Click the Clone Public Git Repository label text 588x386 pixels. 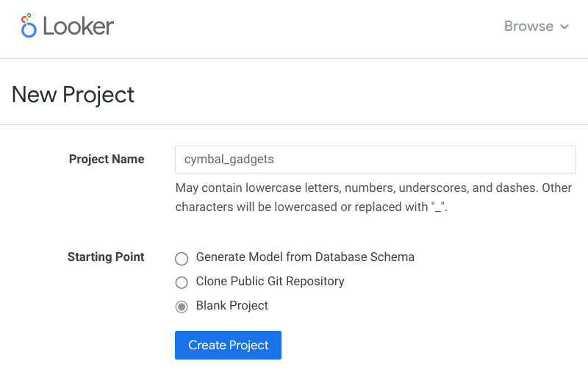point(270,282)
